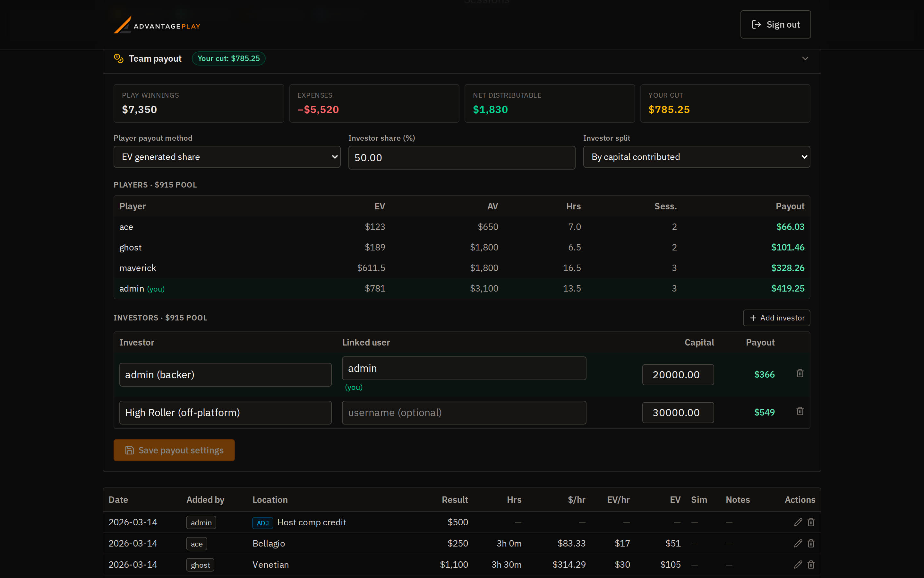924x578 pixels.
Task: Delete the Host comp credit entry
Action: click(x=811, y=522)
